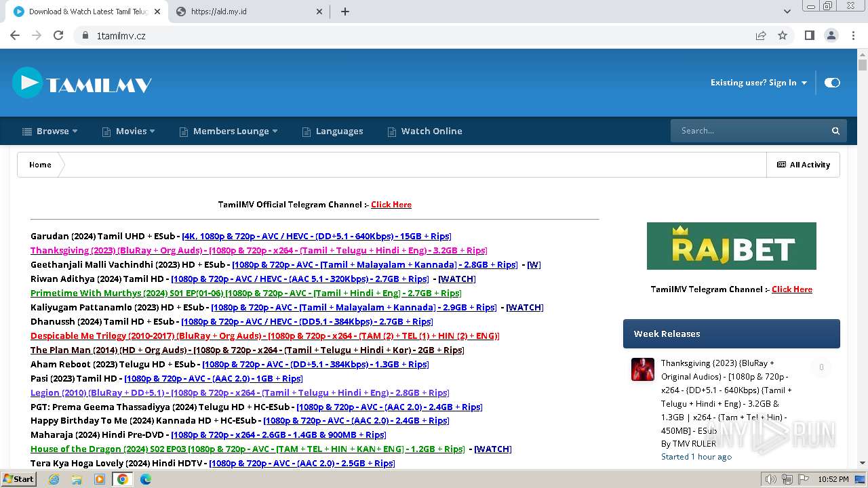The height and width of the screenshot is (488, 868).
Task: Click WATCH link for Riwan Adithya
Action: point(457,279)
